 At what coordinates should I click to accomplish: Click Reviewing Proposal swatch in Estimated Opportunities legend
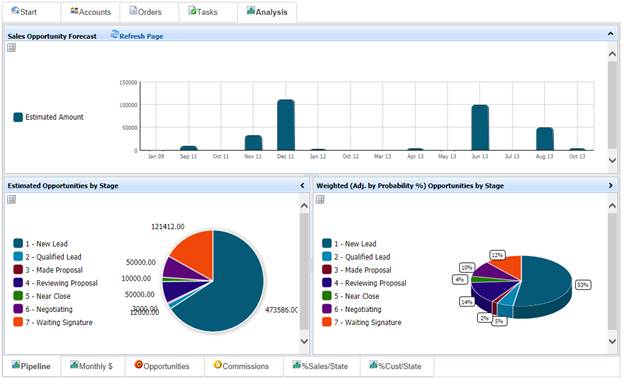pos(18,283)
